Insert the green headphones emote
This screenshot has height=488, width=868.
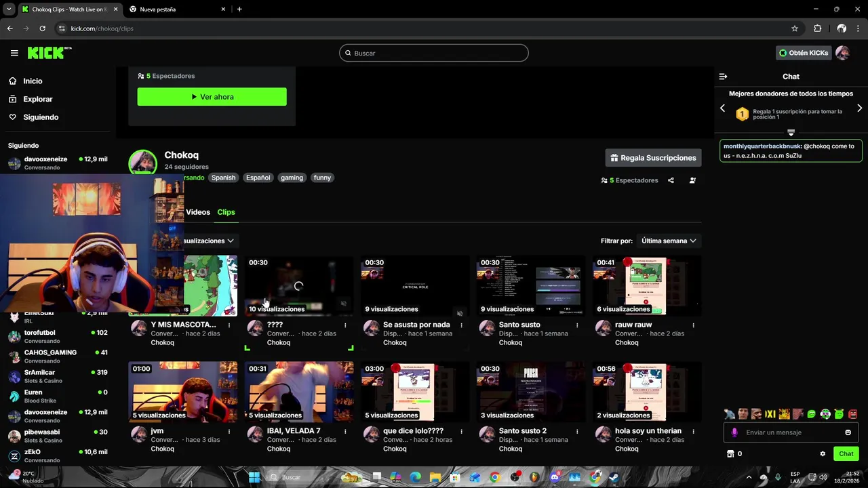pyautogui.click(x=825, y=414)
